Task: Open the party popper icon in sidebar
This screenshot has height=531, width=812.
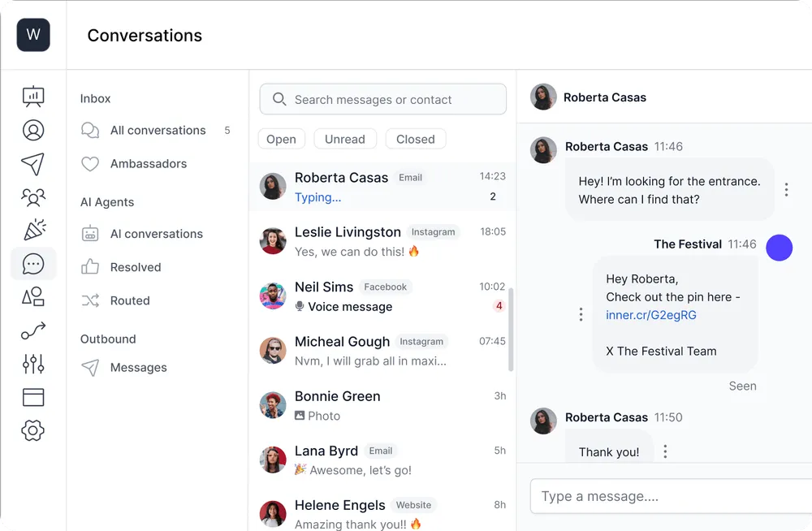Action: pos(35,230)
